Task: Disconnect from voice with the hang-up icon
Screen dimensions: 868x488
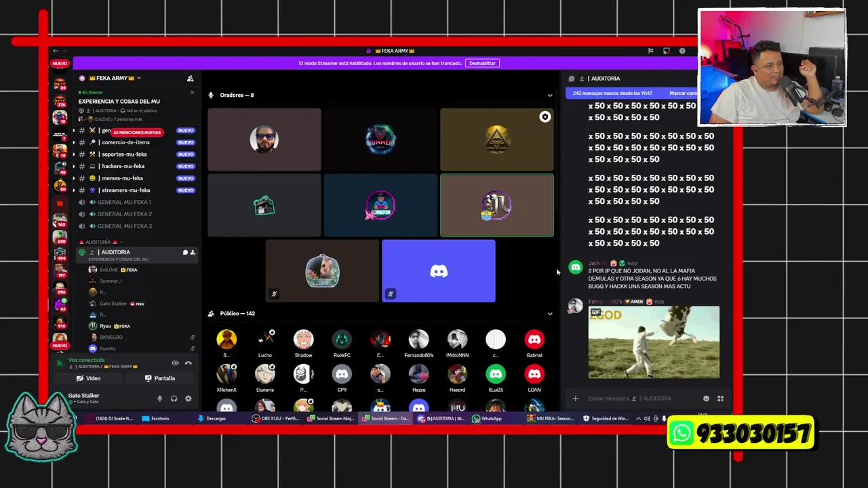Action: (x=189, y=363)
